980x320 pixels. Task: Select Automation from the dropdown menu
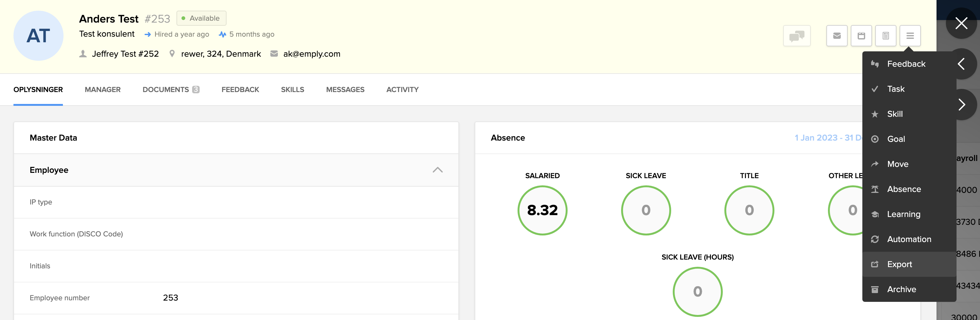tap(909, 239)
